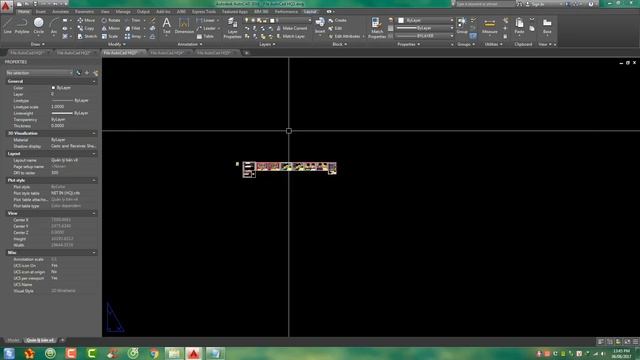
Task: Click the Paste clipboard button
Action: click(x=519, y=26)
